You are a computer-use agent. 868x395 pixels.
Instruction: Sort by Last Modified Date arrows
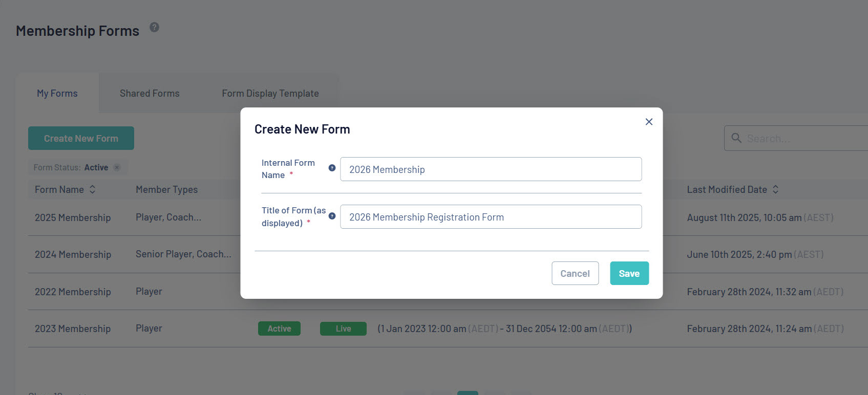(x=775, y=189)
